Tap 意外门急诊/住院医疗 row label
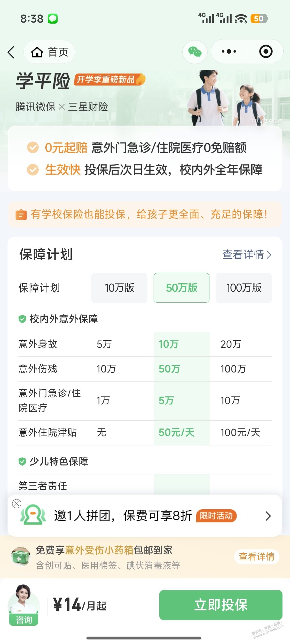The height and width of the screenshot is (644, 290). click(50, 401)
